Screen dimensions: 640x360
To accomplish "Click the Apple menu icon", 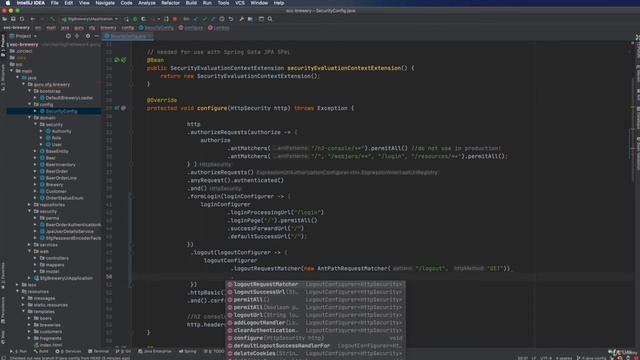I will point(7,3).
